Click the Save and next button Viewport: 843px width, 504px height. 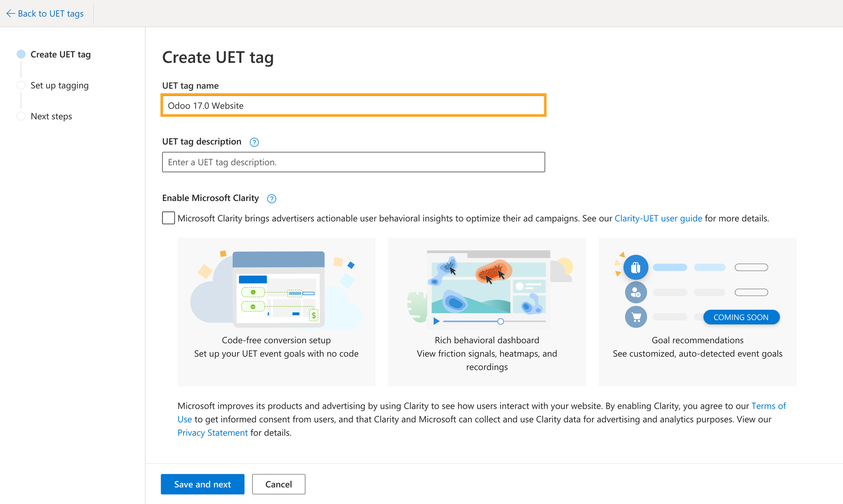point(202,484)
